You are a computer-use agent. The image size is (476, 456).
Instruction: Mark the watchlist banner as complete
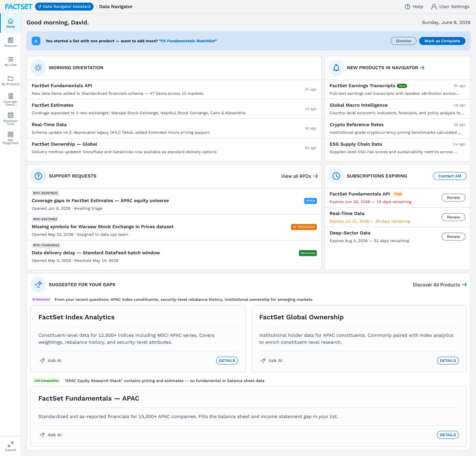(442, 41)
